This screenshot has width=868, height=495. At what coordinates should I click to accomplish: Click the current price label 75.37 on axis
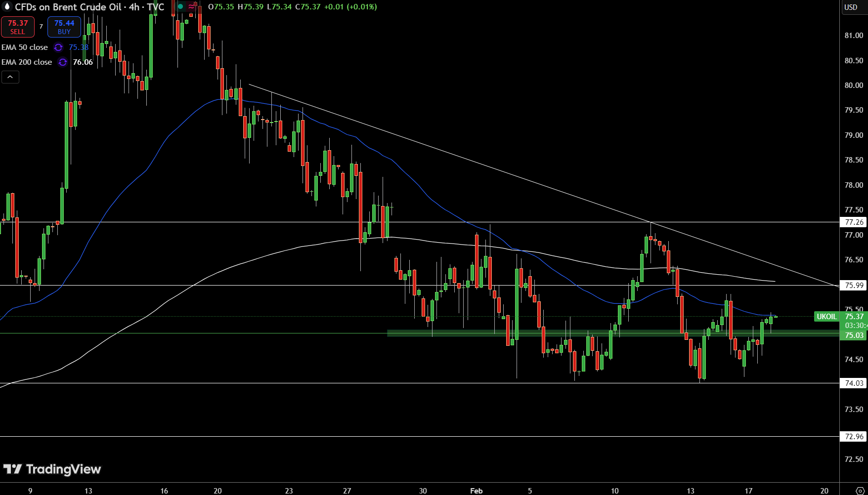854,317
